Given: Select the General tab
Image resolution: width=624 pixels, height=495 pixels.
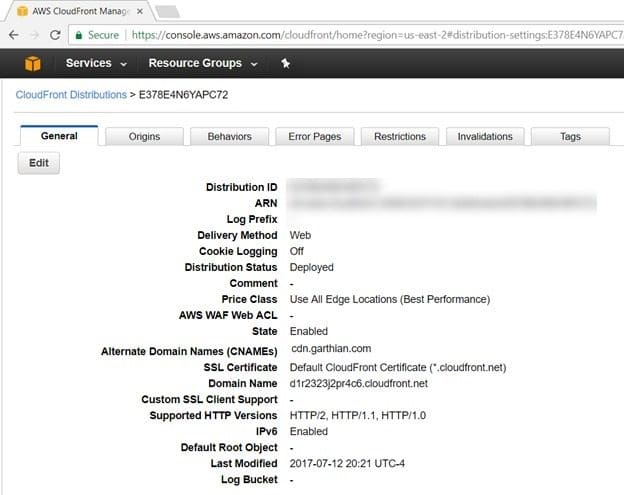Looking at the screenshot, I should tap(59, 136).
